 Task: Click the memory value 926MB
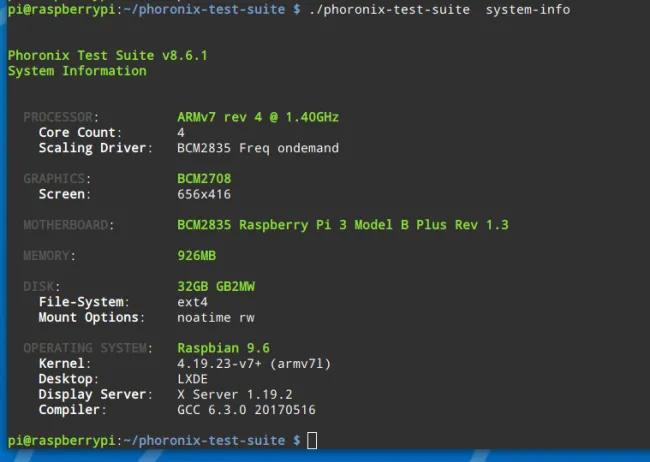pyautogui.click(x=196, y=256)
